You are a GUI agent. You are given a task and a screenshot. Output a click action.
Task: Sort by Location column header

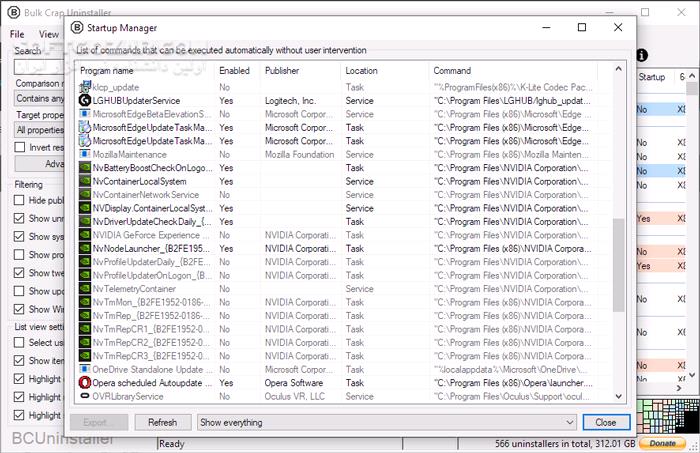(x=361, y=71)
